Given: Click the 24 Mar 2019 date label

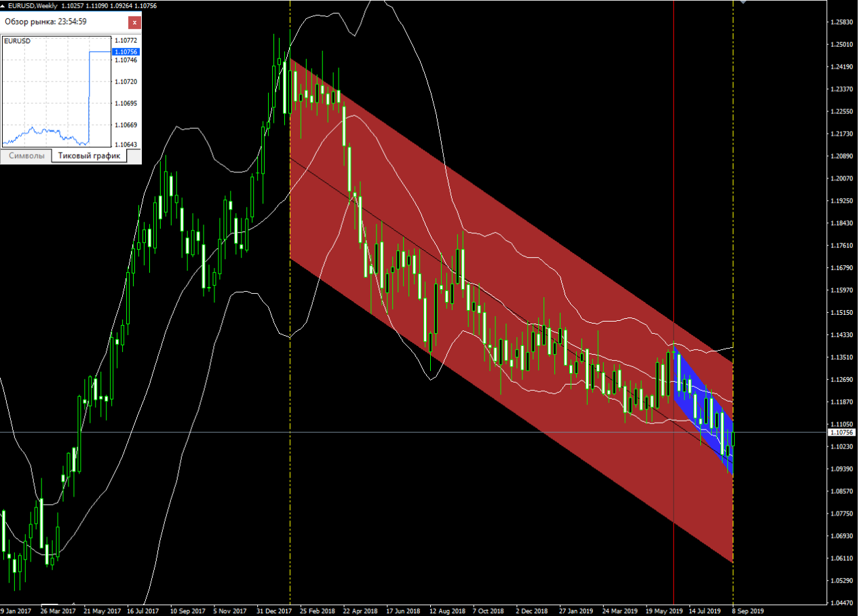Looking at the screenshot, I should tap(619, 611).
